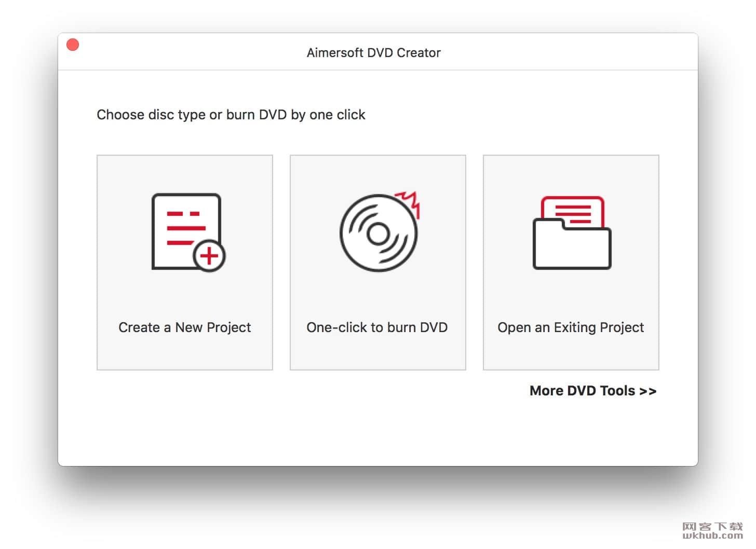Click the burning disc icon

click(x=380, y=231)
